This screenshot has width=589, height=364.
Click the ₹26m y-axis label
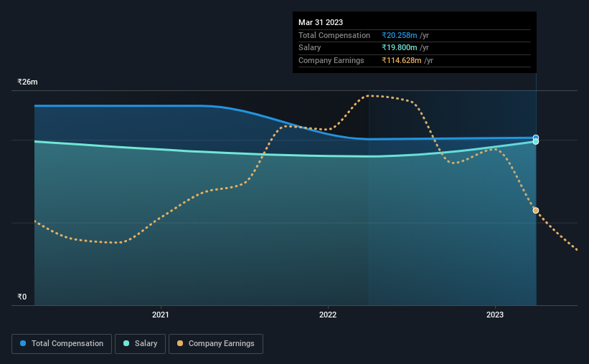(27, 82)
